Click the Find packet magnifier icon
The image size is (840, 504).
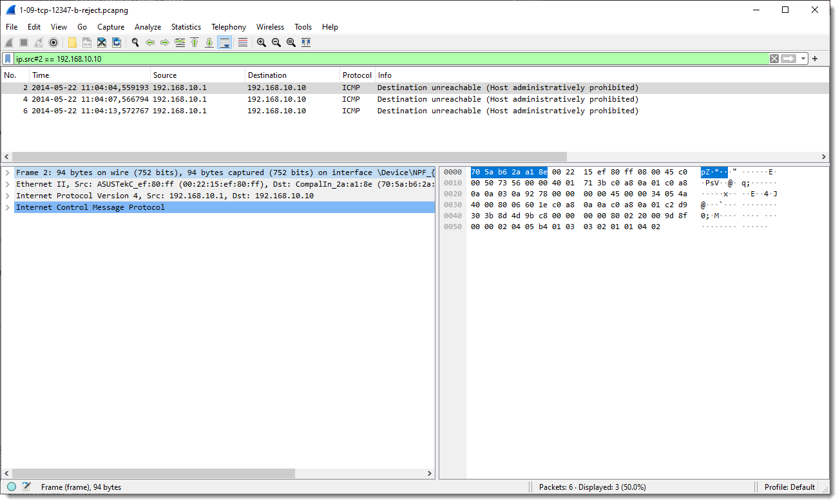pyautogui.click(x=135, y=42)
